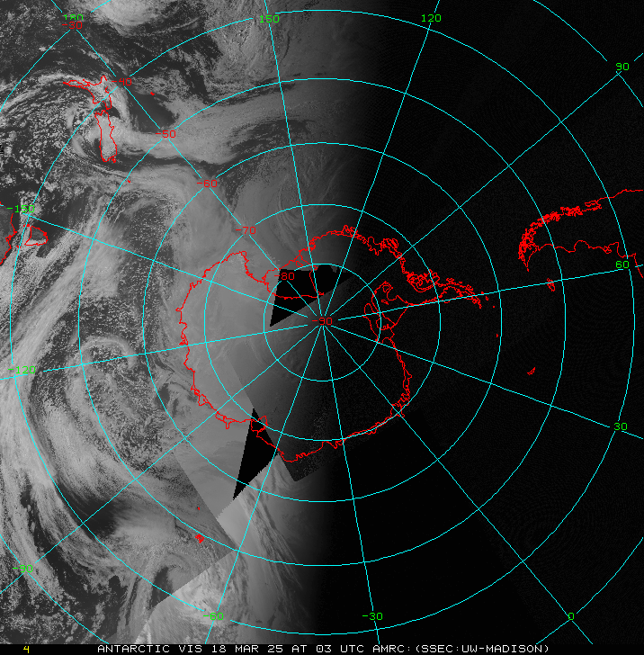Click the red -90 South Pole label
Image resolution: width=644 pixels, height=655 pixels.
(322, 321)
